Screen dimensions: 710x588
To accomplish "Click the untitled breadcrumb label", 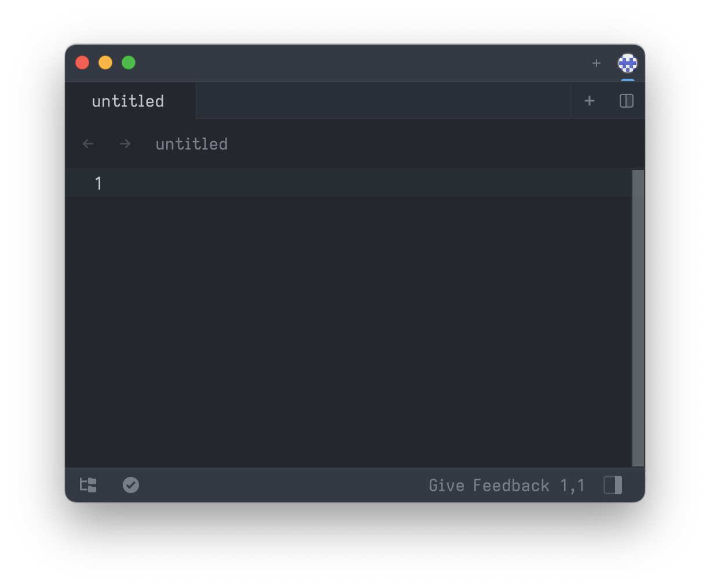I will [191, 144].
